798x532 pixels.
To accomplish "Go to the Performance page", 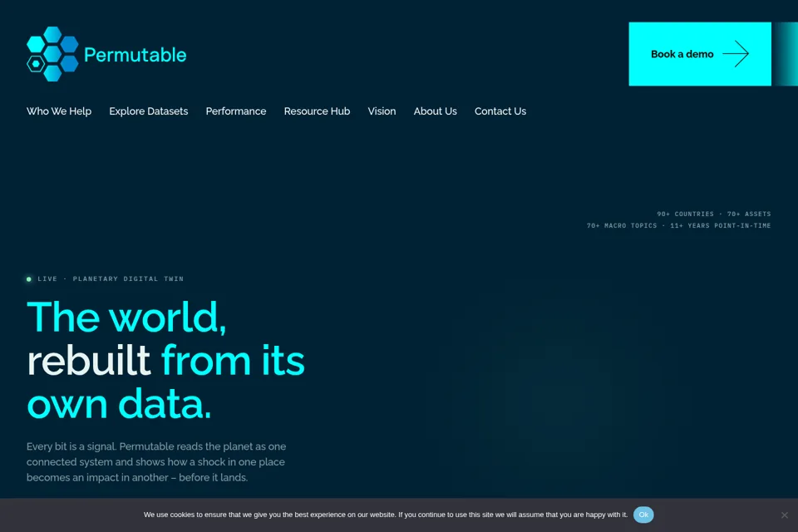I will pyautogui.click(x=235, y=111).
